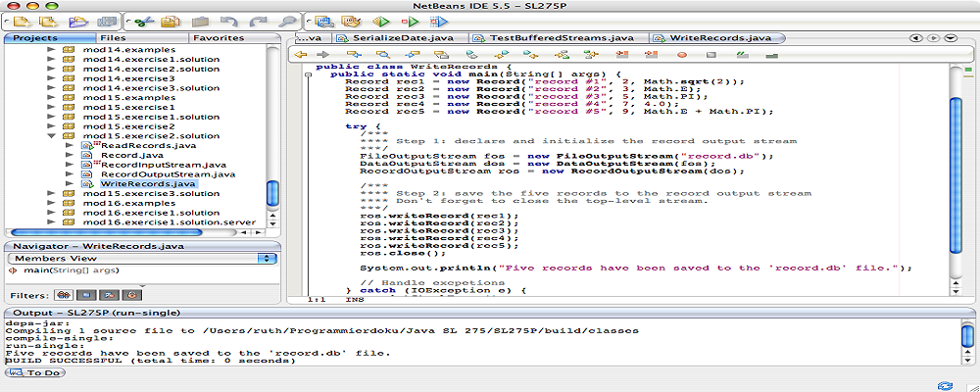Click the Cut scissors icon
980x392 pixels.
(143, 22)
